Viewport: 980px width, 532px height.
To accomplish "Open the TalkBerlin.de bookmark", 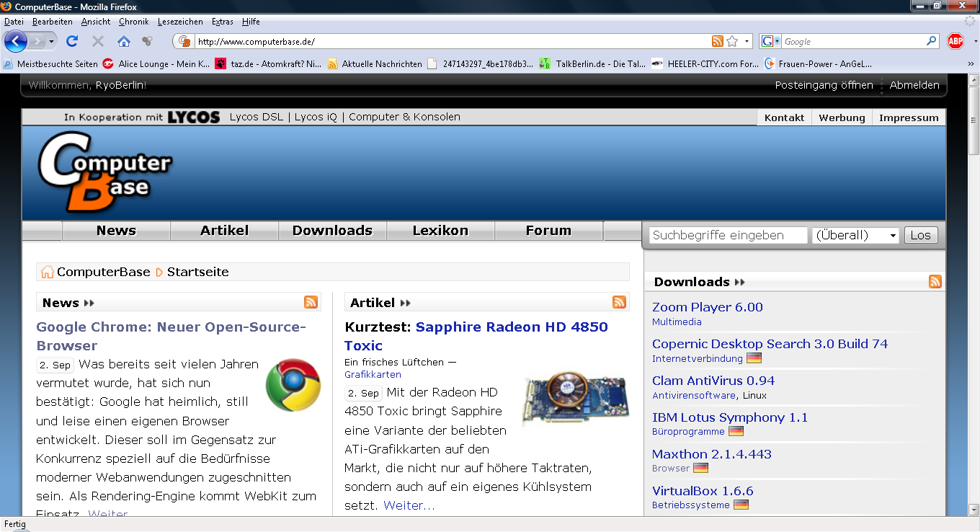I will pyautogui.click(x=592, y=64).
